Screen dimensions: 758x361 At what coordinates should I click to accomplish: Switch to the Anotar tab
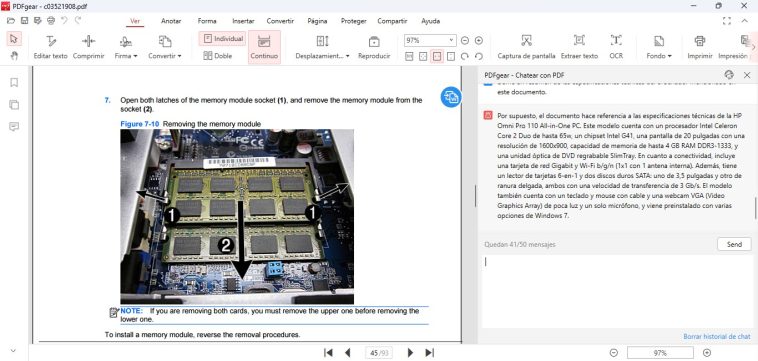tap(171, 21)
